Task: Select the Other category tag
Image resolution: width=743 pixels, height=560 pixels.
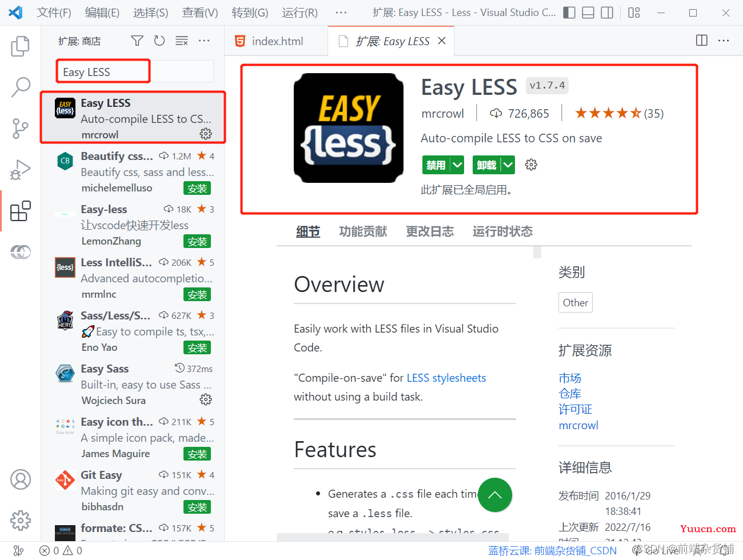Action: pyautogui.click(x=576, y=302)
